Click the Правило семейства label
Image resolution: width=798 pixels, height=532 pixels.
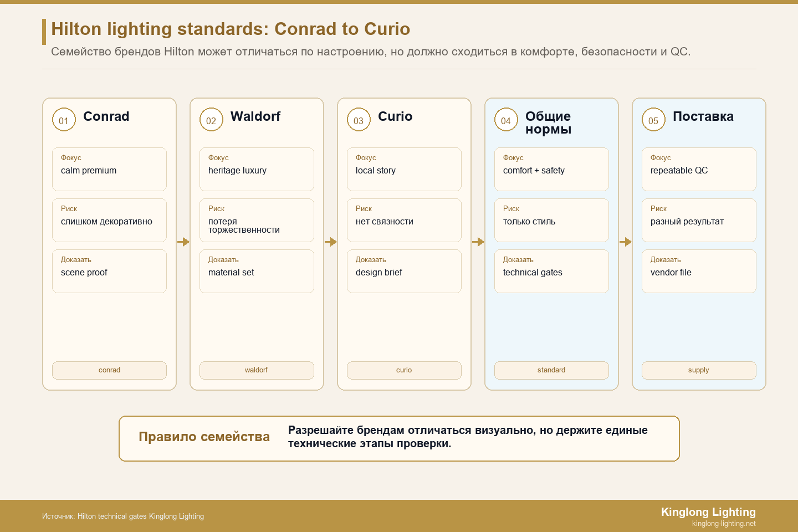point(204,437)
